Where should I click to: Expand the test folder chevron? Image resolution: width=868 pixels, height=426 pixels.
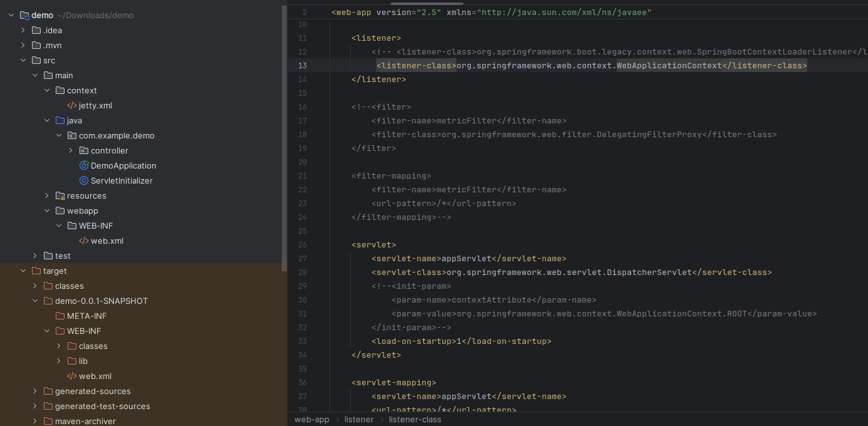tap(35, 256)
